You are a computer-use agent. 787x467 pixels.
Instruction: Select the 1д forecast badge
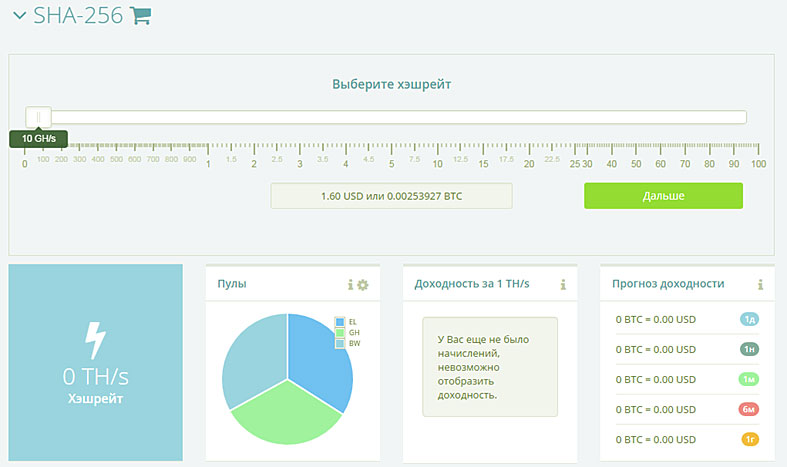tap(750, 319)
